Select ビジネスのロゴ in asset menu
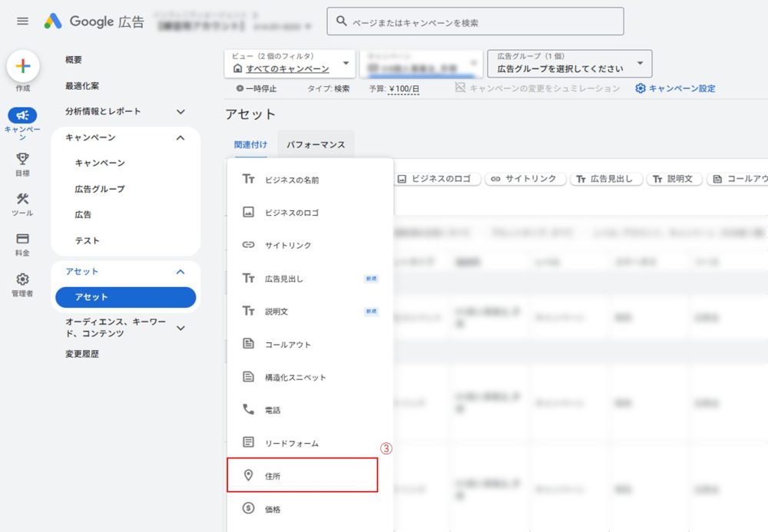The width and height of the screenshot is (768, 532). tap(310, 213)
